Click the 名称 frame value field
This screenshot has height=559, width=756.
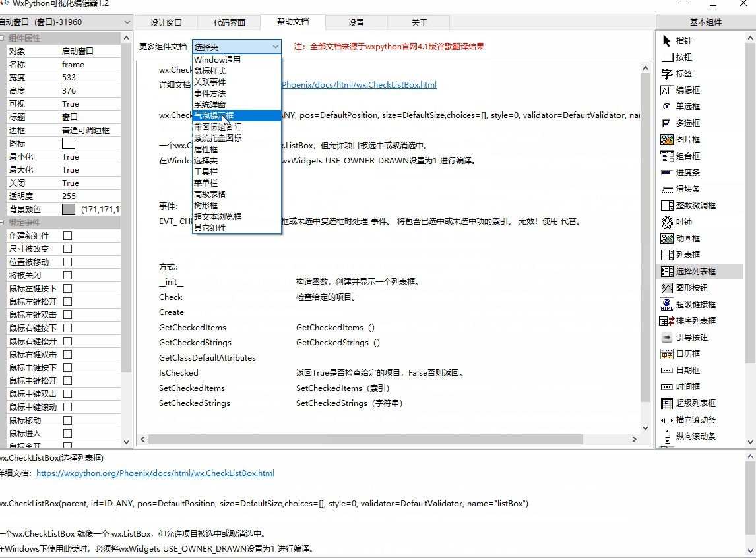[90, 65]
